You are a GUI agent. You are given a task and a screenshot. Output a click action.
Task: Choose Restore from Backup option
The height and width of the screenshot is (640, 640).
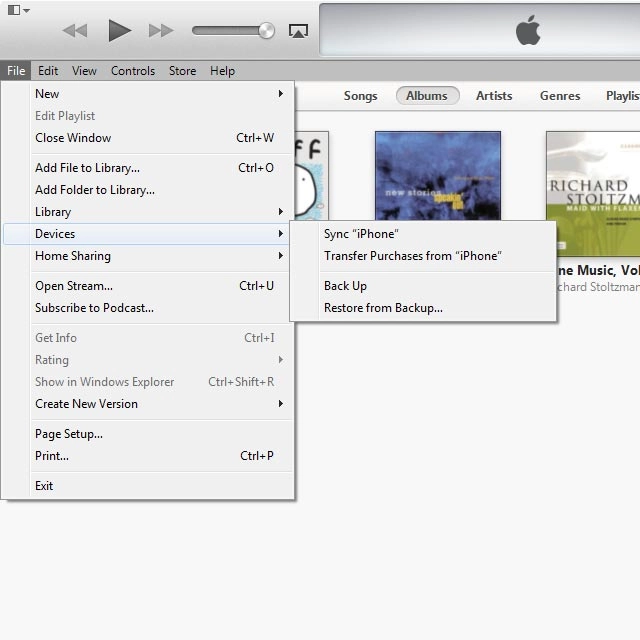[x=383, y=308]
